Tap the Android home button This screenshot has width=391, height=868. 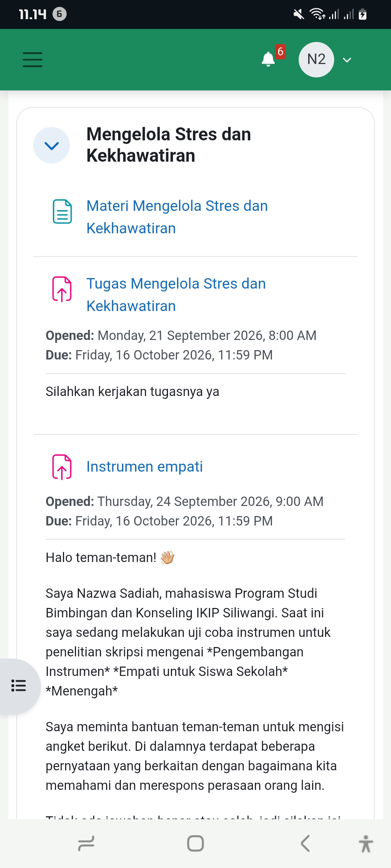195,843
